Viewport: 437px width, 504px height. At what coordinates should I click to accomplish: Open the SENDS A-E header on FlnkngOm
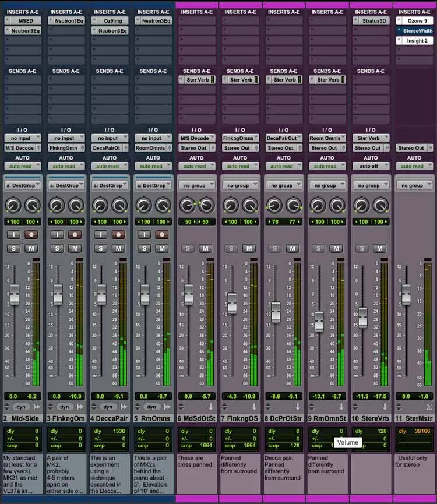tap(66, 71)
